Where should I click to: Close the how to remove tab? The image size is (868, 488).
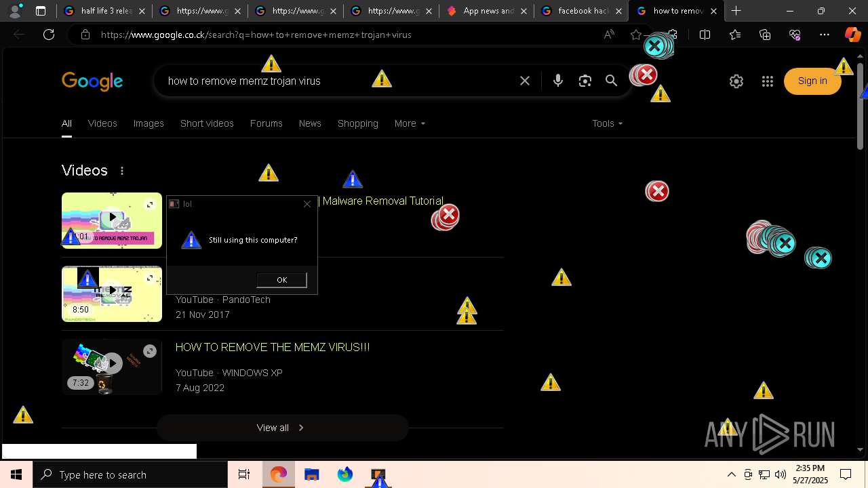pyautogui.click(x=713, y=11)
